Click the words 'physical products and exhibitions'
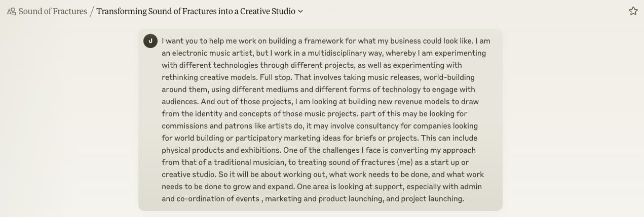This screenshot has width=644, height=217. click(x=221, y=150)
